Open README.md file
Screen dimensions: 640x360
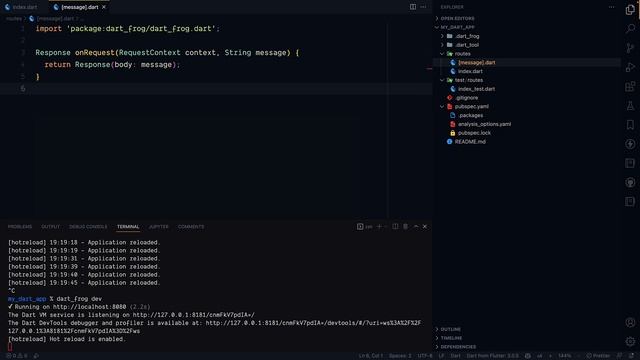click(470, 142)
